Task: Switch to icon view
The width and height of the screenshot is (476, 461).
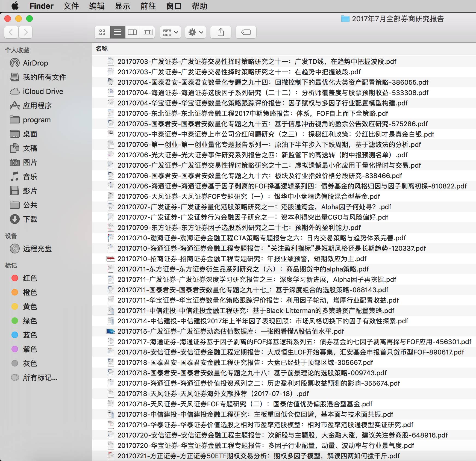Action: (102, 32)
